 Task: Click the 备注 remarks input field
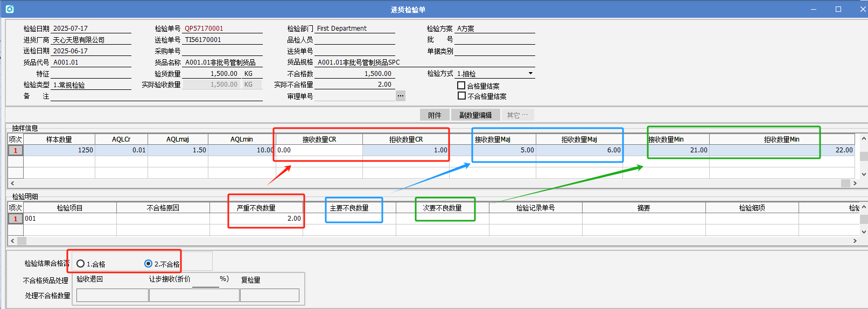(156, 96)
